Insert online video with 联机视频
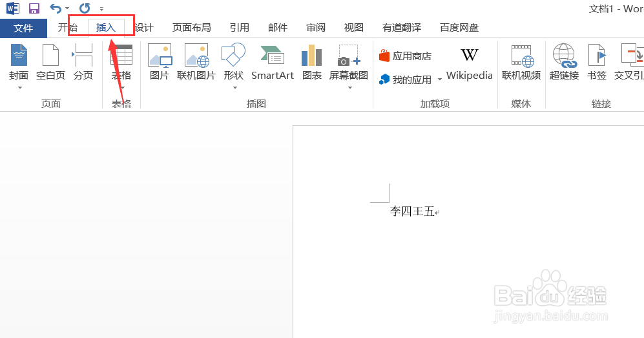The height and width of the screenshot is (338, 644). pyautogui.click(x=521, y=61)
